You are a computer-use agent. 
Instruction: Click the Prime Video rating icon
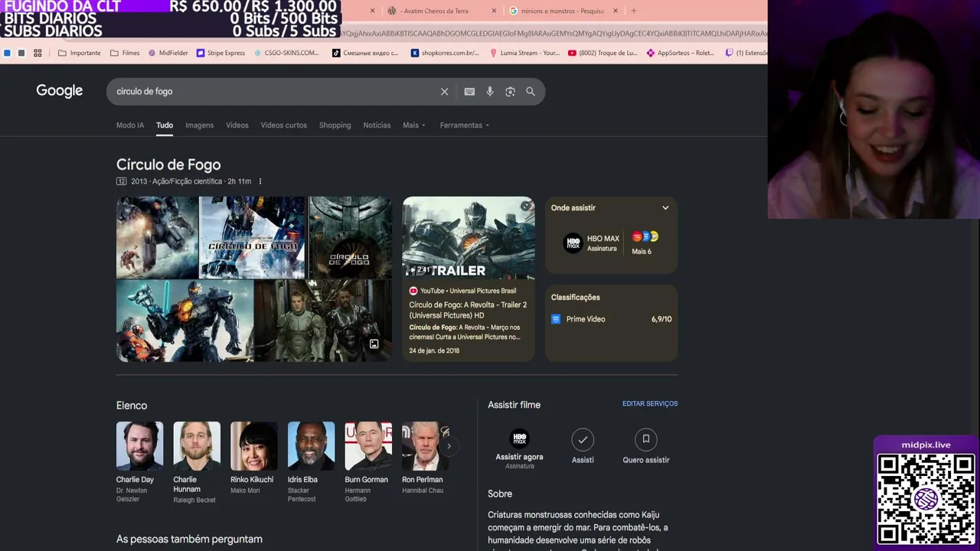(556, 319)
